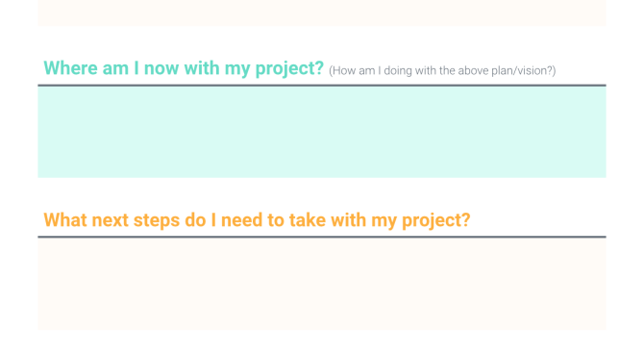This screenshot has height=356, width=644.
Task: Click the word "steps" in the orange heading
Action: click(x=157, y=220)
